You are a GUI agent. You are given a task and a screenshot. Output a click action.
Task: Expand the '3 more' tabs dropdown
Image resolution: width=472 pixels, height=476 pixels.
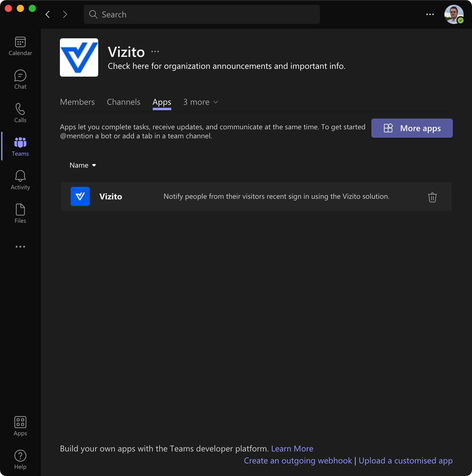[x=200, y=102]
